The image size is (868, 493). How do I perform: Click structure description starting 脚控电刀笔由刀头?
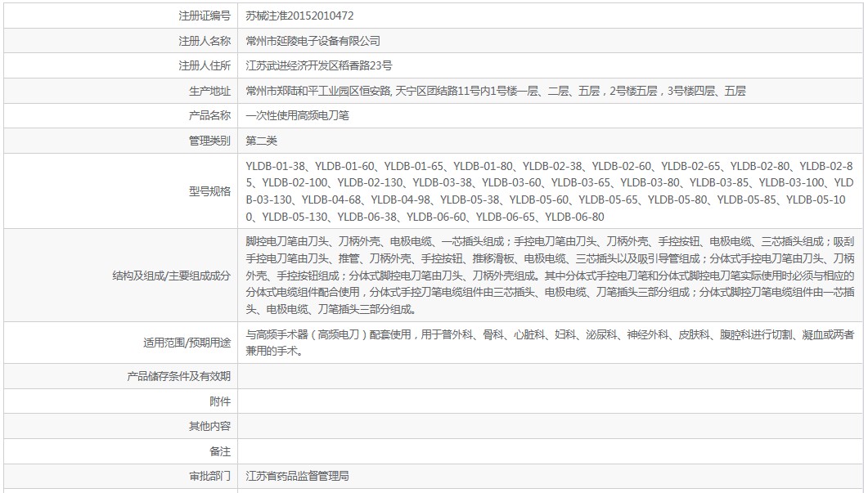click(x=551, y=276)
